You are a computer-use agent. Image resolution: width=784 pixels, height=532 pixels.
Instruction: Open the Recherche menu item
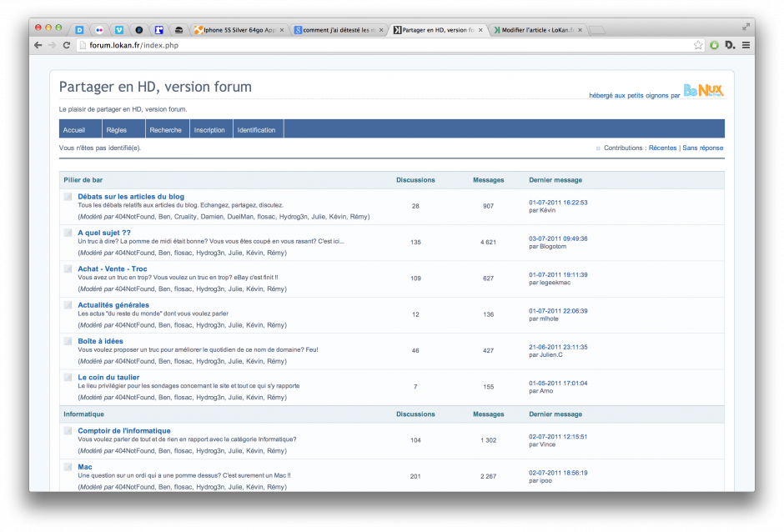(165, 130)
